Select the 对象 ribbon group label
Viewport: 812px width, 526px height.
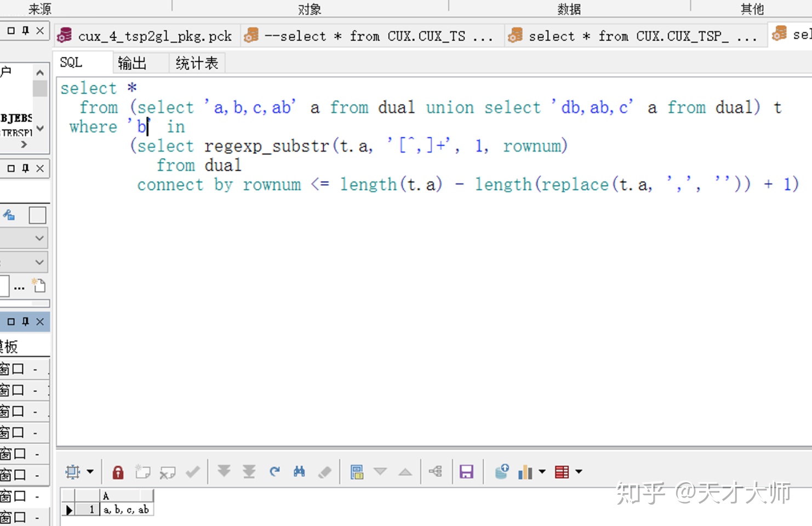coord(310,9)
